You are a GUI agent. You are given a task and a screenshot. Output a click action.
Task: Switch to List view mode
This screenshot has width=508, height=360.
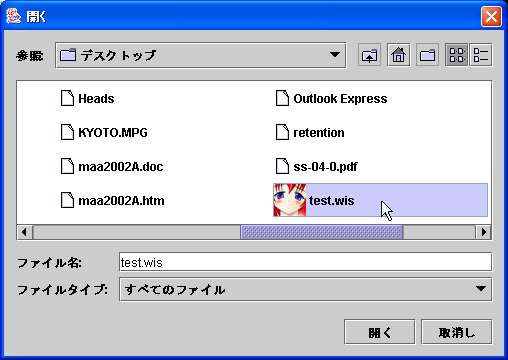[x=456, y=55]
